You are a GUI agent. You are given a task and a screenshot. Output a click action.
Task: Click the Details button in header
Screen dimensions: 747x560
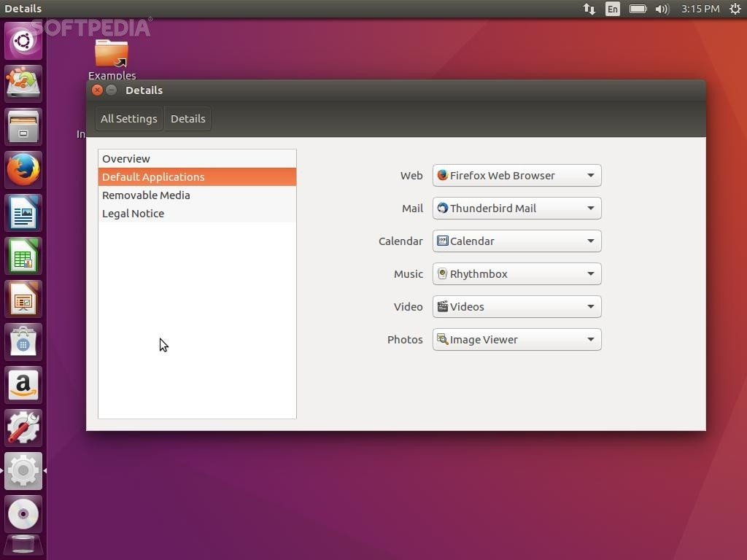click(187, 119)
